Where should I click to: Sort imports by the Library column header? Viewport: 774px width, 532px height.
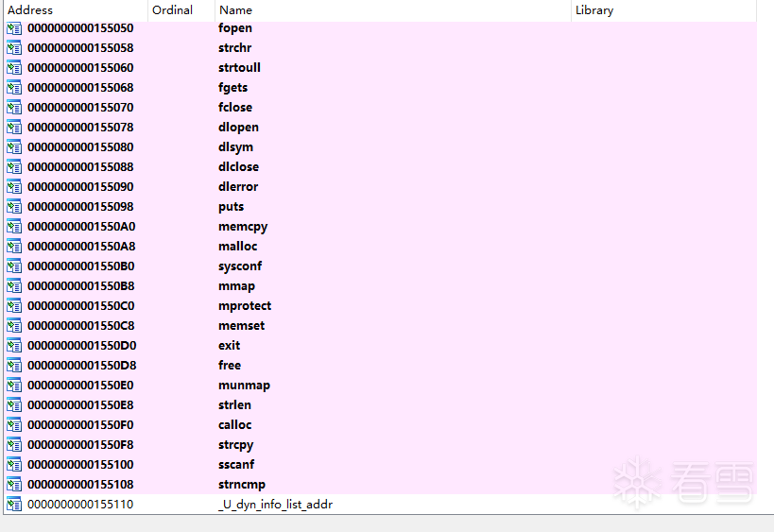click(x=664, y=10)
